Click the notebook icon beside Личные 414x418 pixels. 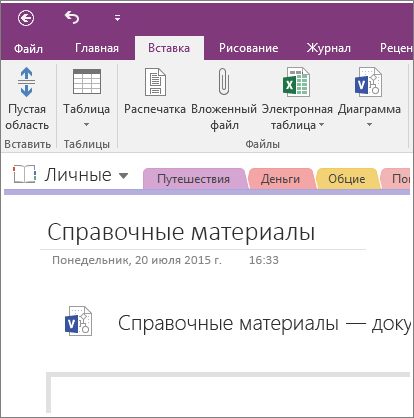coord(24,174)
